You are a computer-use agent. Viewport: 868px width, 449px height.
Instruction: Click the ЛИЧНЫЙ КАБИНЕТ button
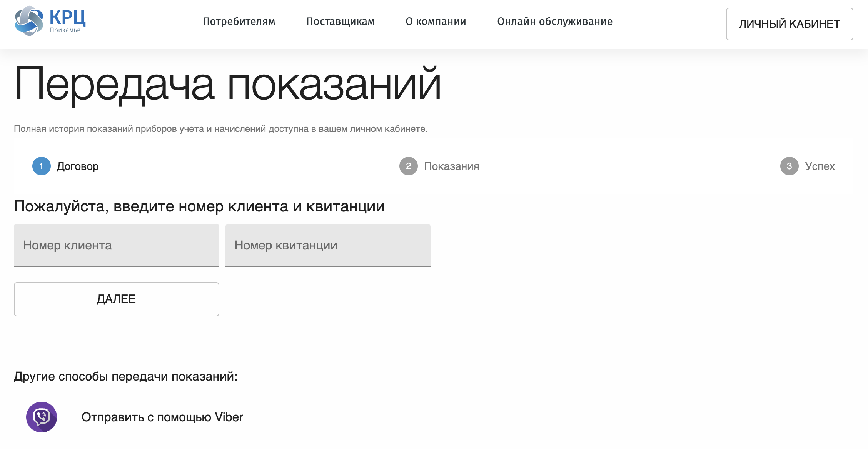[x=790, y=24]
